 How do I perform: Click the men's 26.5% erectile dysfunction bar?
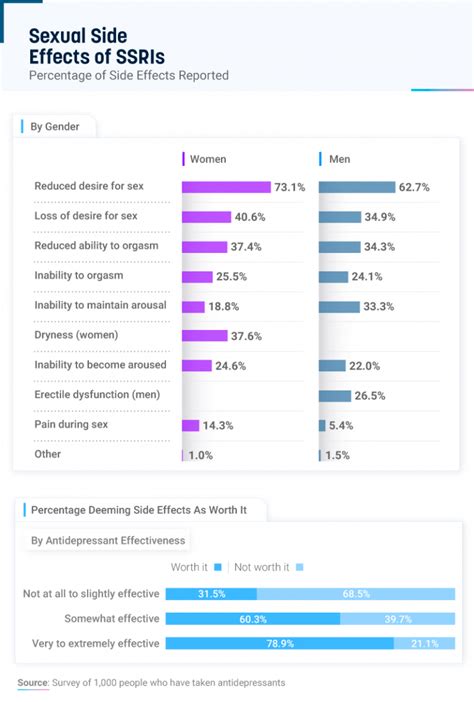(335, 396)
